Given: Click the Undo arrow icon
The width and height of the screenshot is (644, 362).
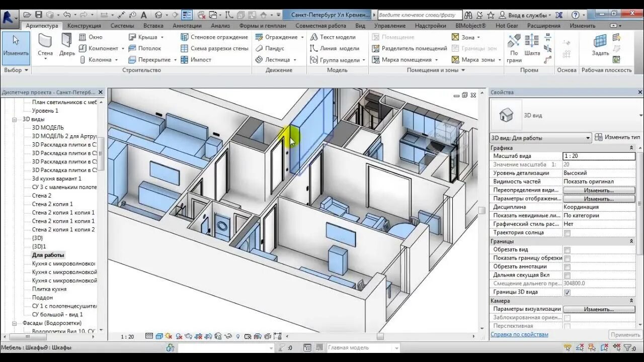Looking at the screenshot, I should pos(66,15).
